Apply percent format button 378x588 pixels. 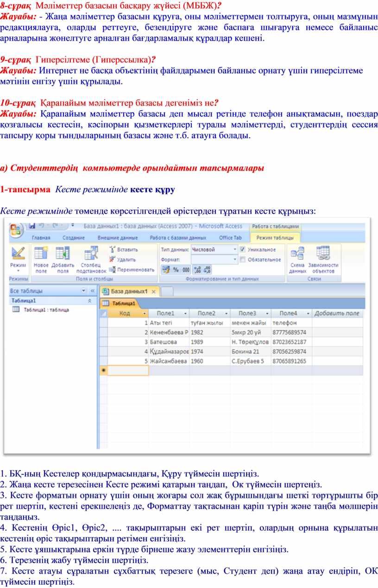(176, 270)
